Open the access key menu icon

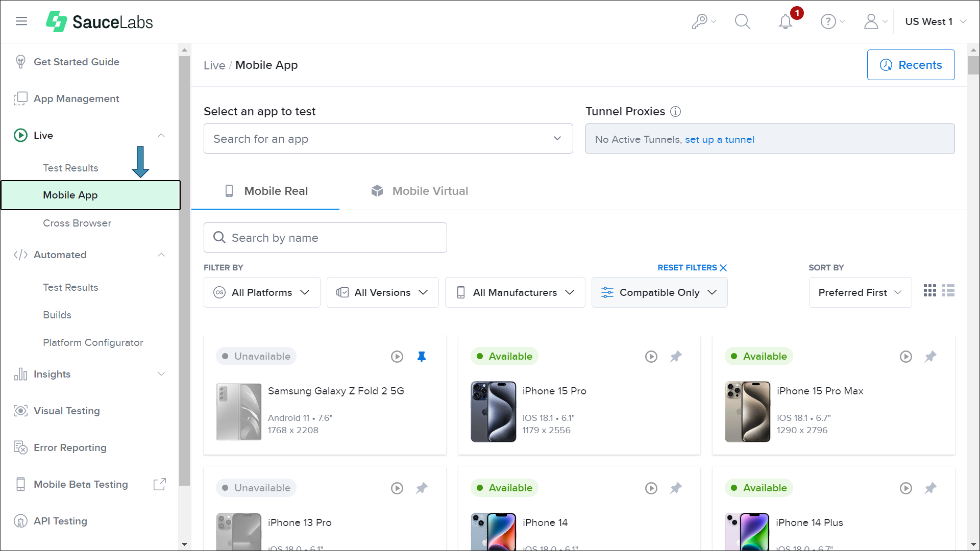pos(704,21)
